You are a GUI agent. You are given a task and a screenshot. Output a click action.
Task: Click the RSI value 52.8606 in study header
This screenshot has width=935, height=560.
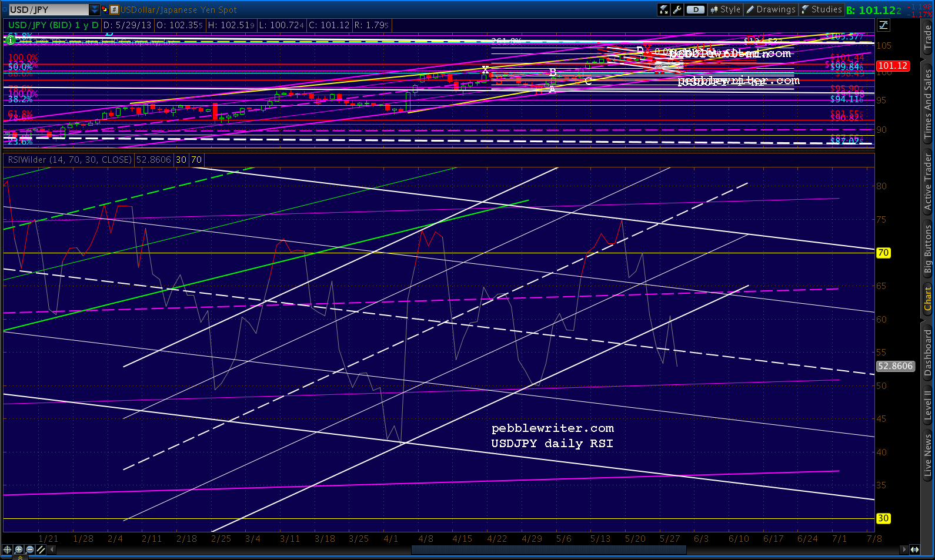[x=154, y=159]
